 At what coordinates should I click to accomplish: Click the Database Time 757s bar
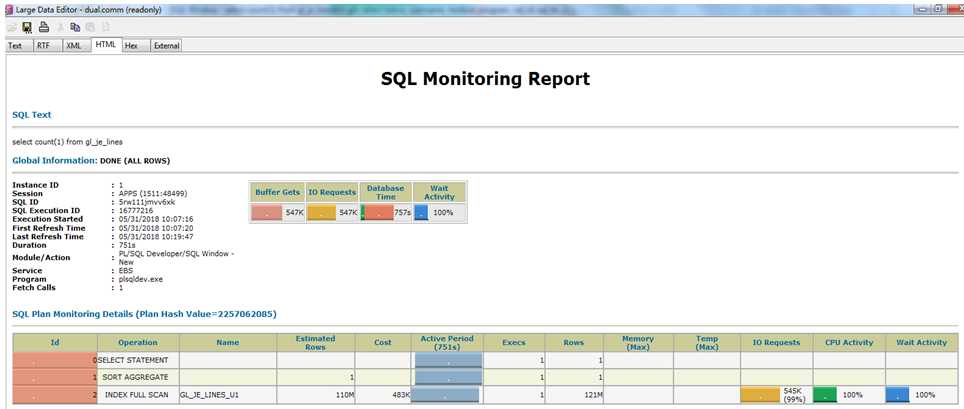tap(377, 212)
